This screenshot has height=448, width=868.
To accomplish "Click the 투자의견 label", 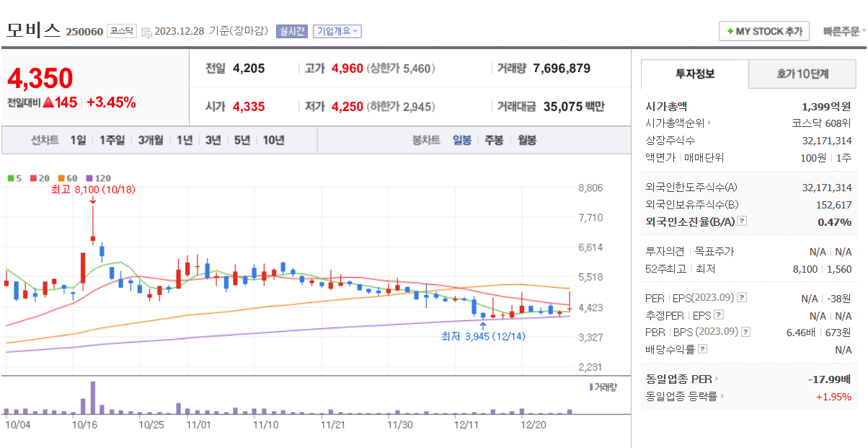I will [x=665, y=252].
